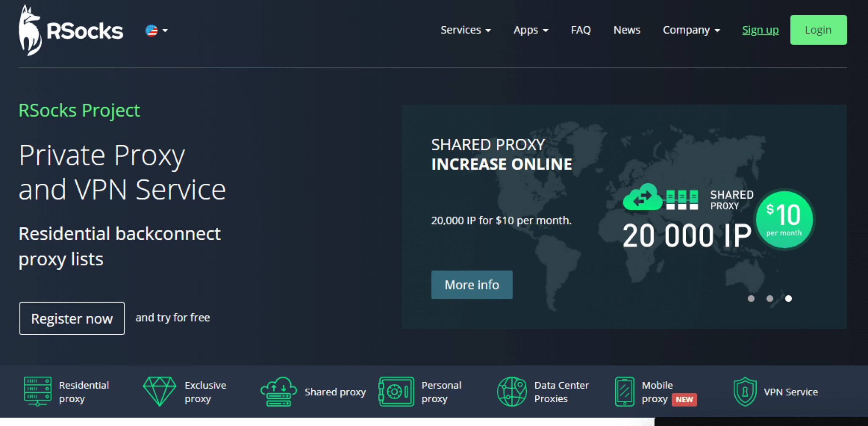Click the 'and try for free' text

(x=172, y=317)
